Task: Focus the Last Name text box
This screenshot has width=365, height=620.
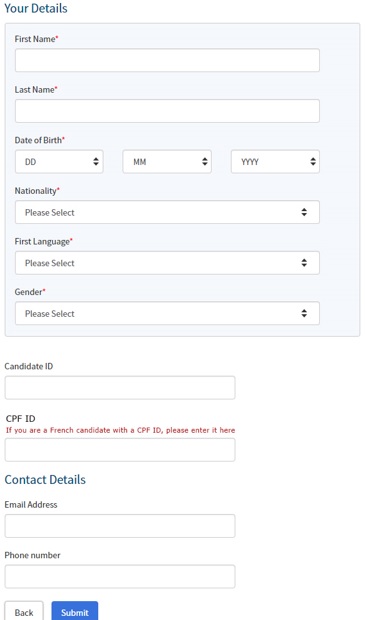Action: pyautogui.click(x=167, y=111)
